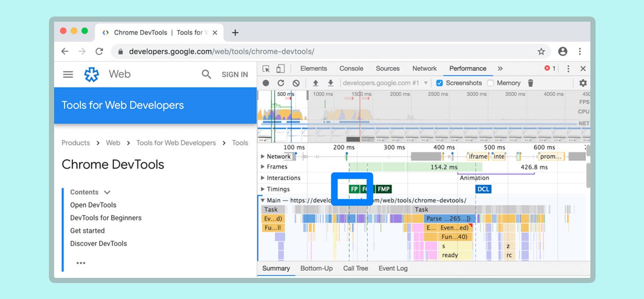644x299 pixels.
Task: Select the Parse ...265... event bar
Action: (450, 219)
